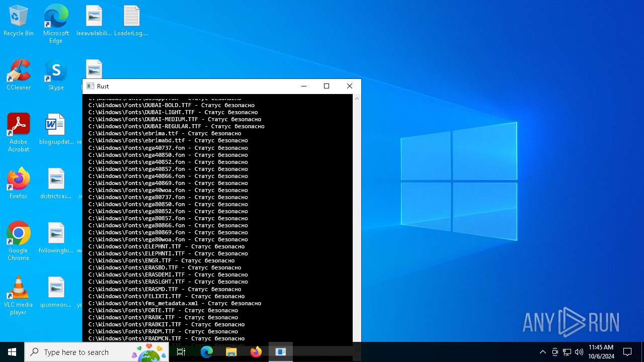
Task: Click the Rust console vertical scrollbar track
Action: [357, 221]
